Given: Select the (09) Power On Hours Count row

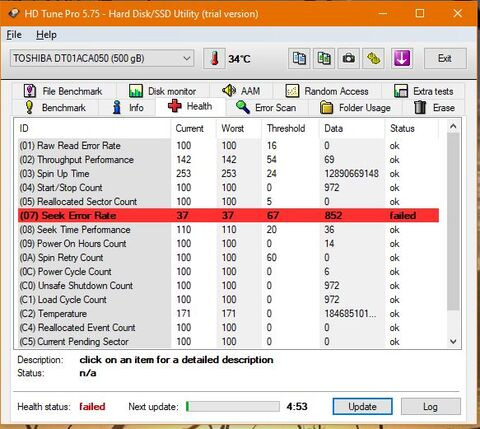Looking at the screenshot, I should coord(228,244).
